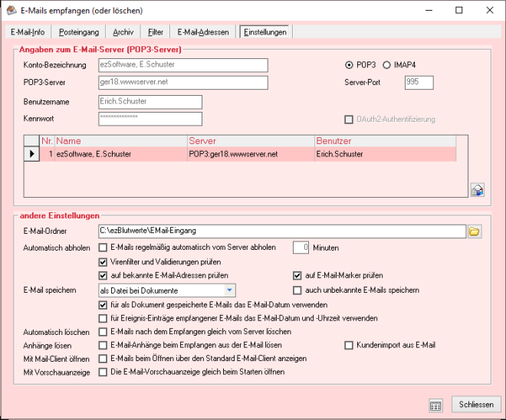Open the E-Mail-Adressen tab

(202, 32)
